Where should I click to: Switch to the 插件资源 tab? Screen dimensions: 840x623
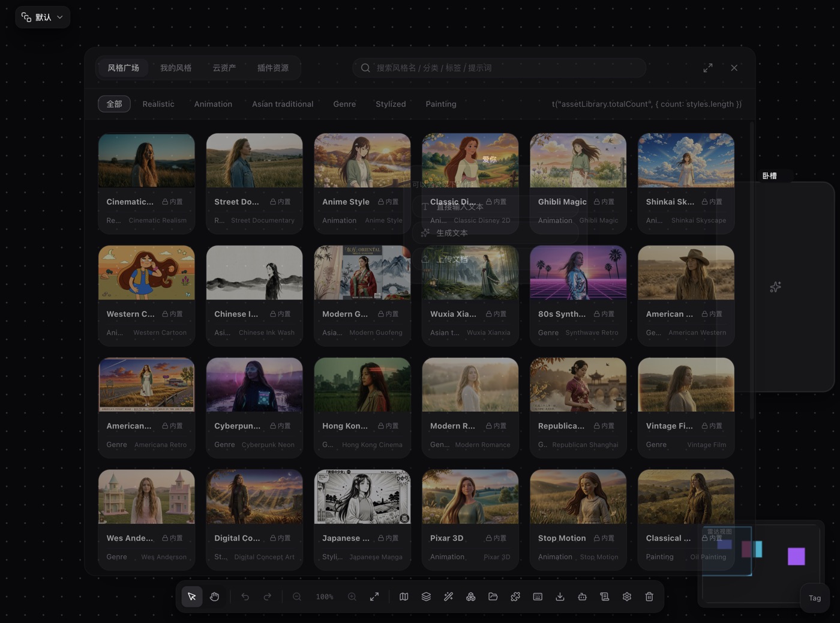pos(273,68)
